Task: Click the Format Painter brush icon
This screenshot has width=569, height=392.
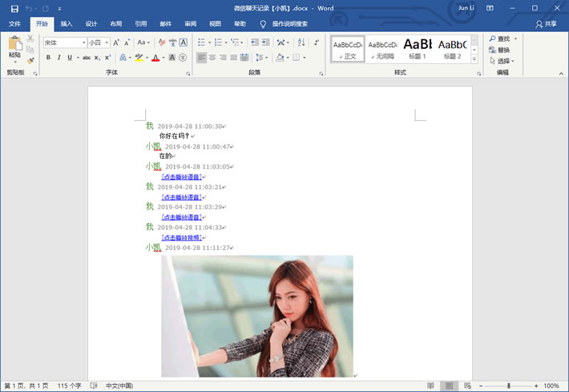Action: point(30,60)
